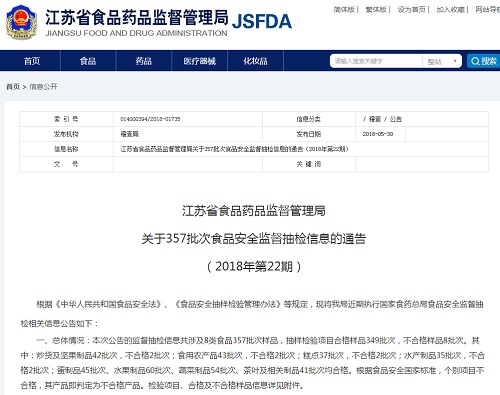Click the announcement name row in info table
500x395 pixels.
click(254, 149)
